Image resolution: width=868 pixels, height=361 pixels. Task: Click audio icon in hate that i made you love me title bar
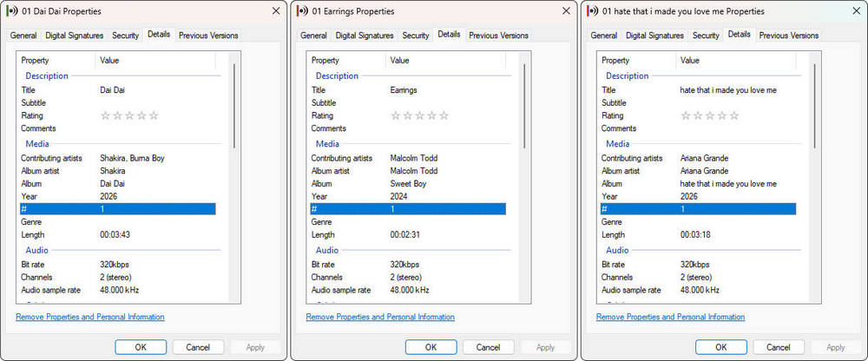pyautogui.click(x=593, y=11)
